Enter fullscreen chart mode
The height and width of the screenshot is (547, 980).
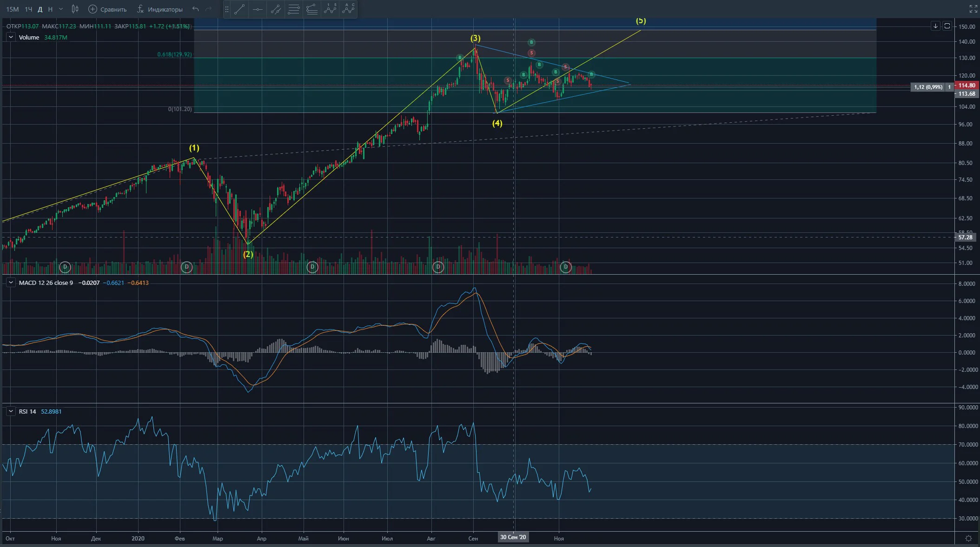tap(973, 8)
